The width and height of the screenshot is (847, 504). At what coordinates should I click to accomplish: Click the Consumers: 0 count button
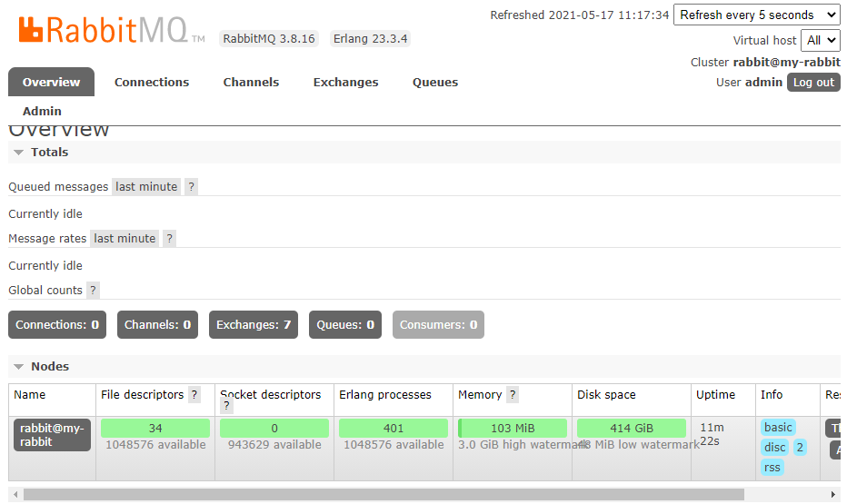439,325
